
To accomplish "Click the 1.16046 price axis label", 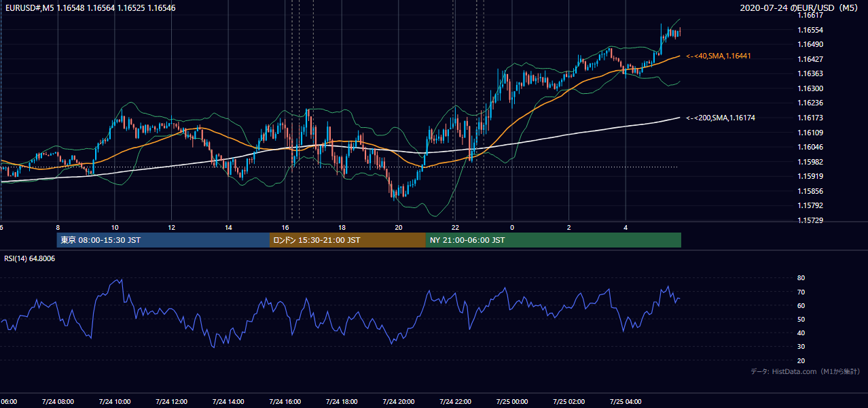I will click(x=810, y=147).
